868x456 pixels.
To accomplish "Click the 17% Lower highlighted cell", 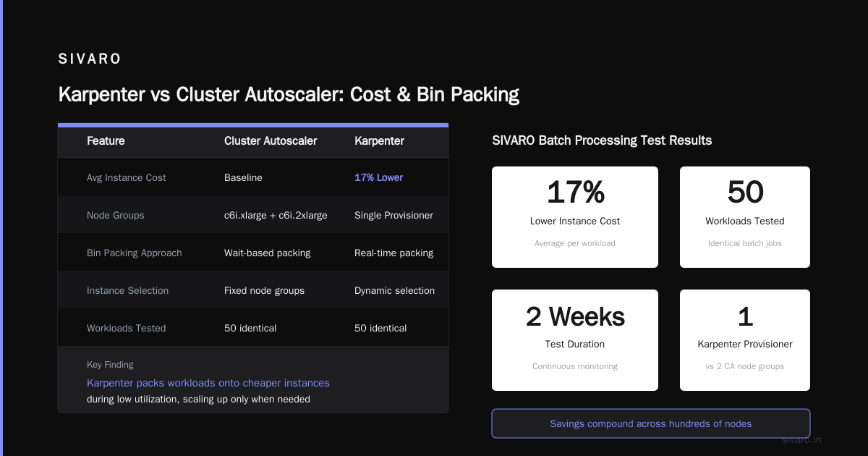I will (x=378, y=177).
